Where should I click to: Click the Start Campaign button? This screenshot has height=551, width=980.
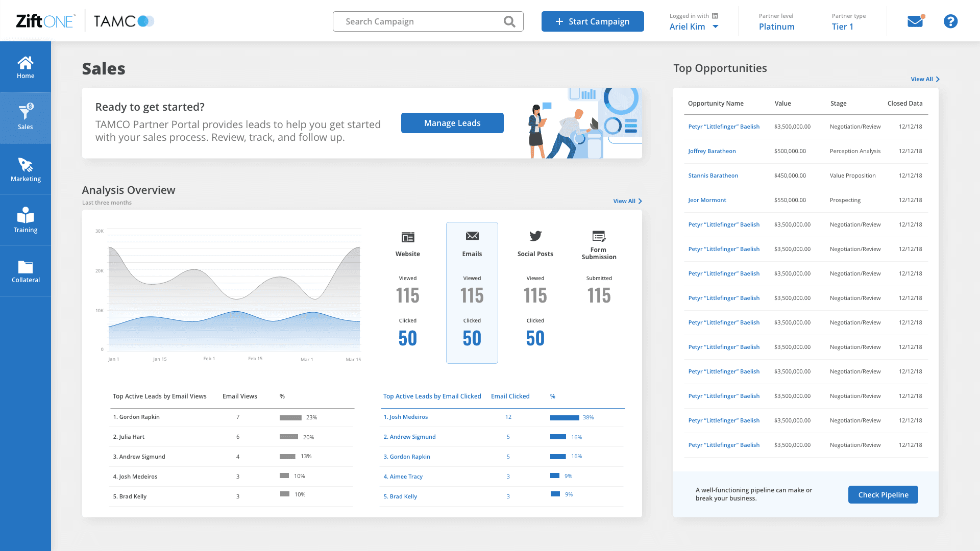pos(592,21)
